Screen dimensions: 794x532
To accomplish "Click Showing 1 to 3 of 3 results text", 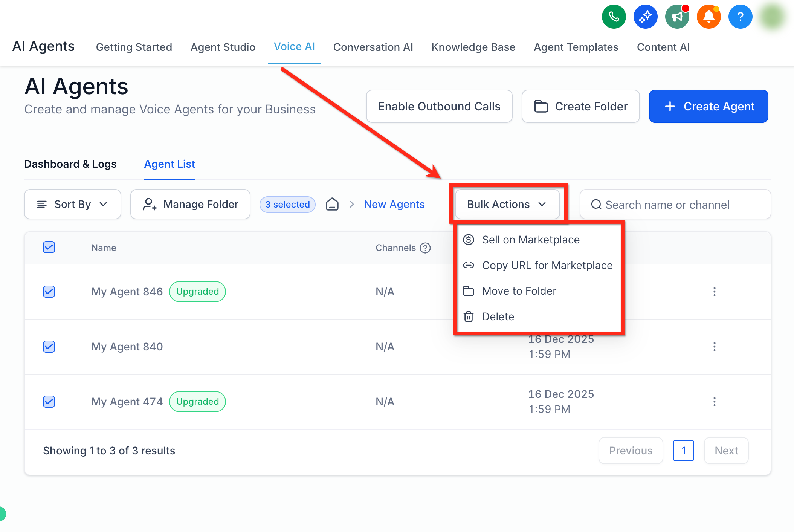I will (109, 451).
